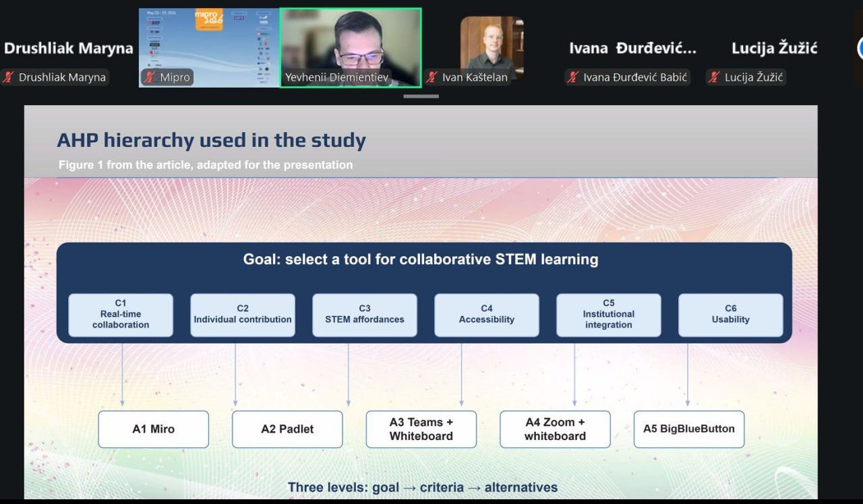This screenshot has width=863, height=504.
Task: Select the Mipro conference banner video tile
Action: (x=208, y=47)
